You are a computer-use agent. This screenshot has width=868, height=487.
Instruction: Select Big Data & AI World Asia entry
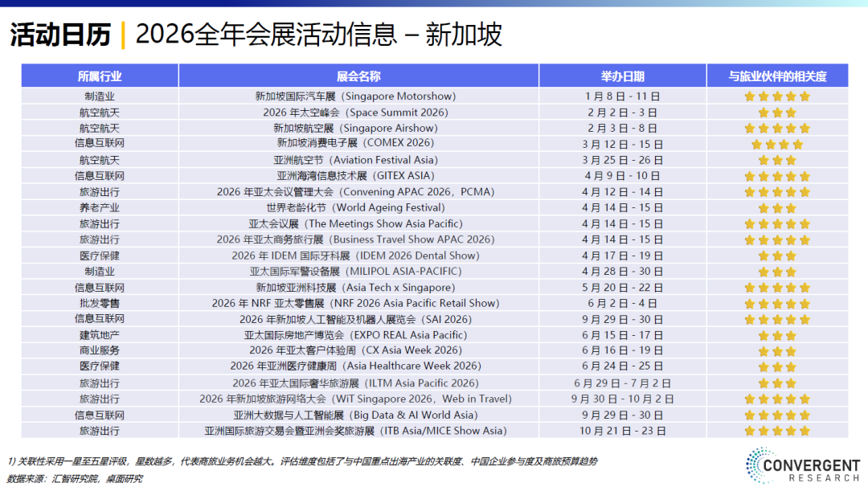[x=355, y=415]
